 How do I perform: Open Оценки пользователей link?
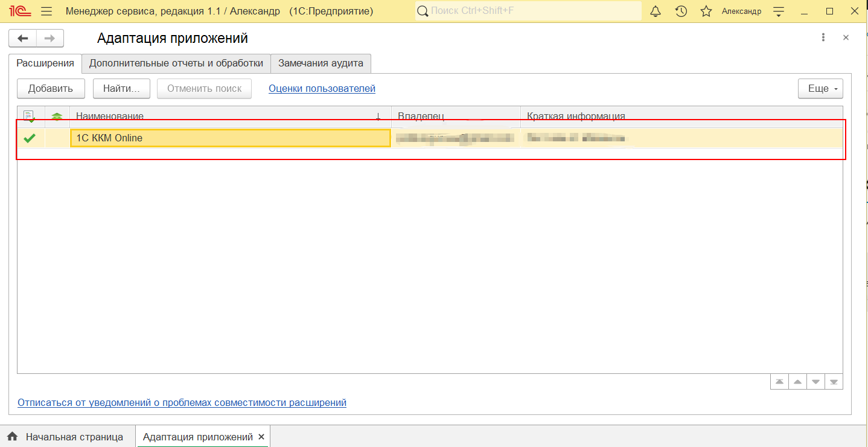point(322,89)
